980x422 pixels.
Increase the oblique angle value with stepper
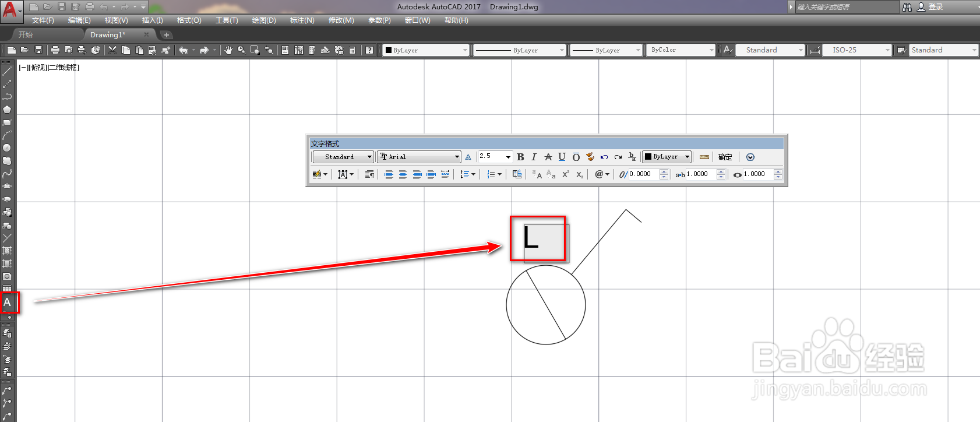[x=664, y=171]
